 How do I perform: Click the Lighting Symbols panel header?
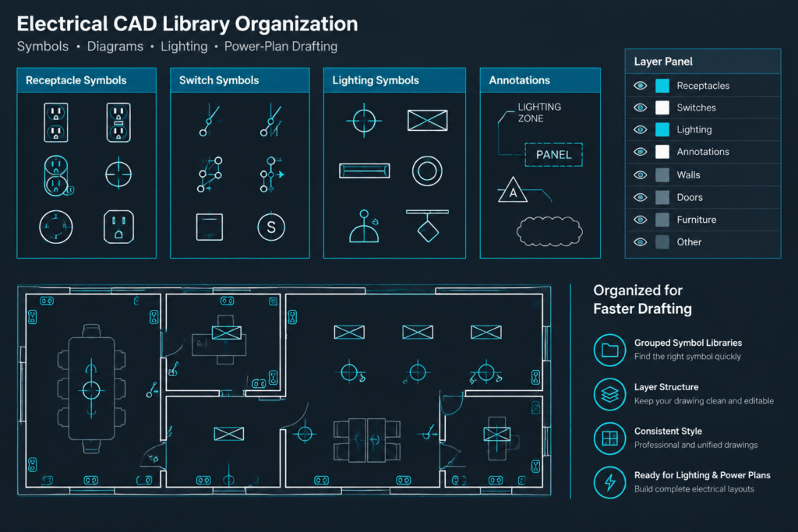pyautogui.click(x=394, y=80)
